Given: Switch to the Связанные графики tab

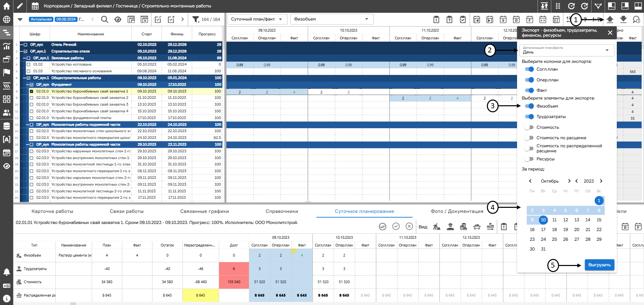Looking at the screenshot, I should point(204,212).
